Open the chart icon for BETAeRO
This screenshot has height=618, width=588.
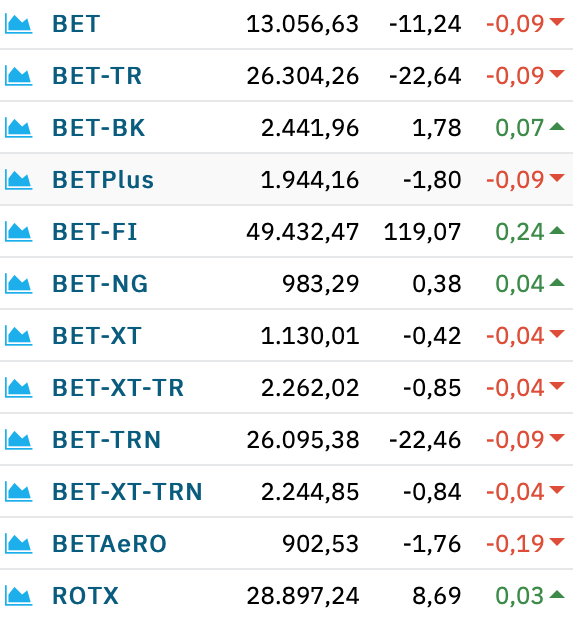19,544
